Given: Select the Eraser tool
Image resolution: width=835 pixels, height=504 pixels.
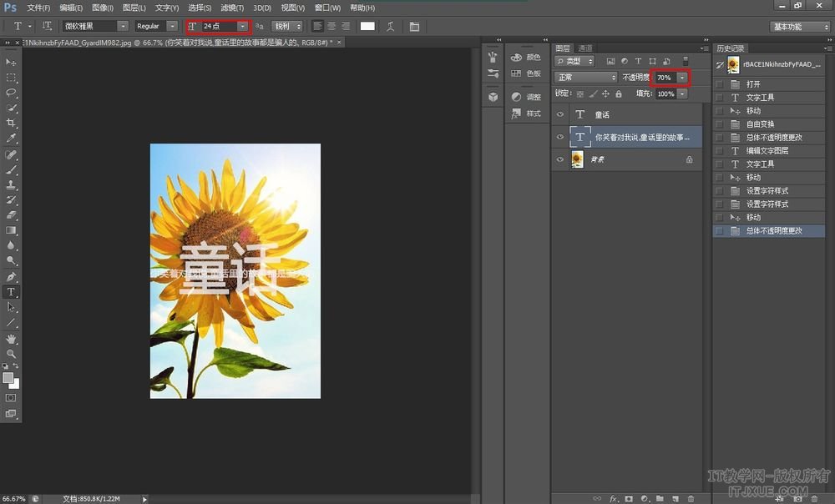Looking at the screenshot, I should click(11, 215).
